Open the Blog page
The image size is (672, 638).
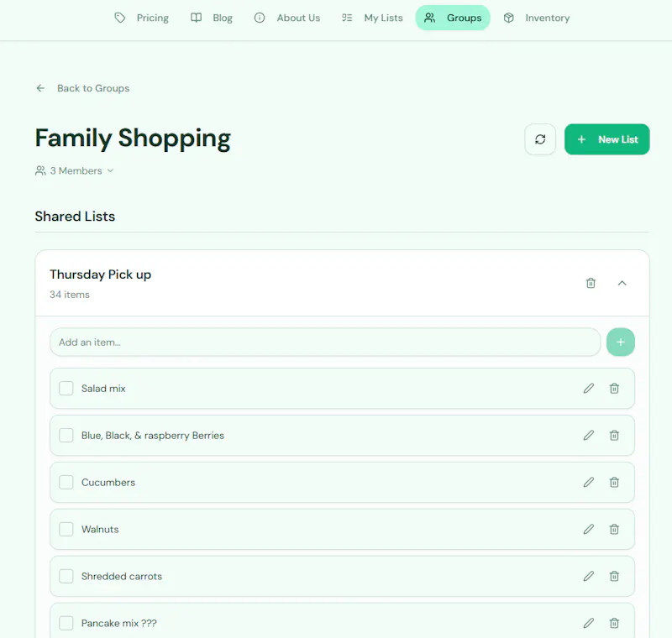[212, 18]
